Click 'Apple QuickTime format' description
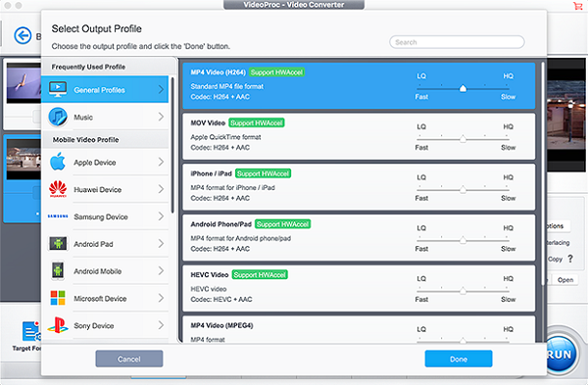Viewport: 588px width, 385px height. coord(225,137)
